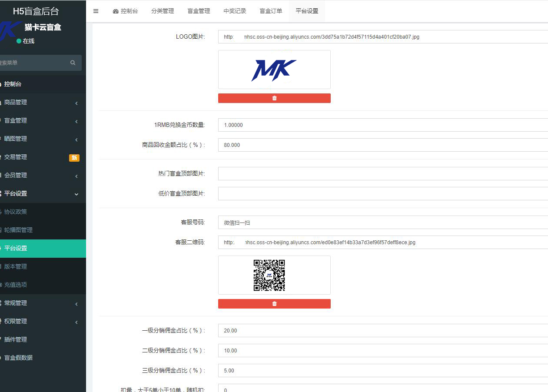548x392 pixels.
Task: Open 插件管理 in the sidebar
Action: (x=43, y=340)
